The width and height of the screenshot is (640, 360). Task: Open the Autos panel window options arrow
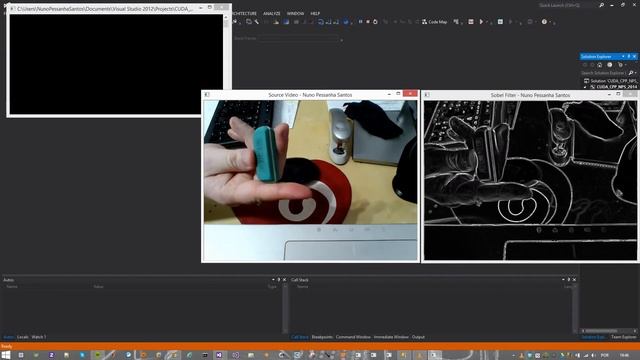click(273, 280)
